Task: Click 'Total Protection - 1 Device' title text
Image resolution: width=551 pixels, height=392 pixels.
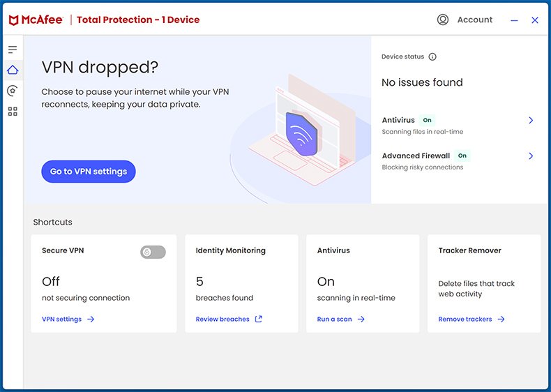Action: [x=138, y=20]
